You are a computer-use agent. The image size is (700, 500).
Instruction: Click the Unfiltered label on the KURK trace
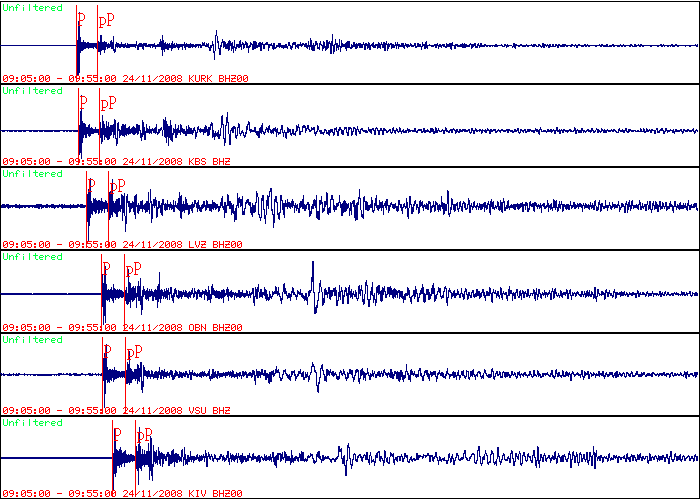(x=32, y=8)
